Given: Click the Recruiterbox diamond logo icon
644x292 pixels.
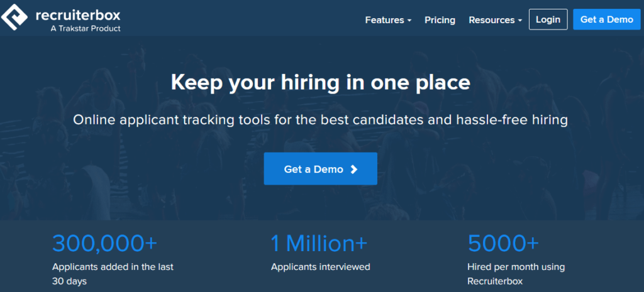Looking at the screenshot, I should 14,18.
